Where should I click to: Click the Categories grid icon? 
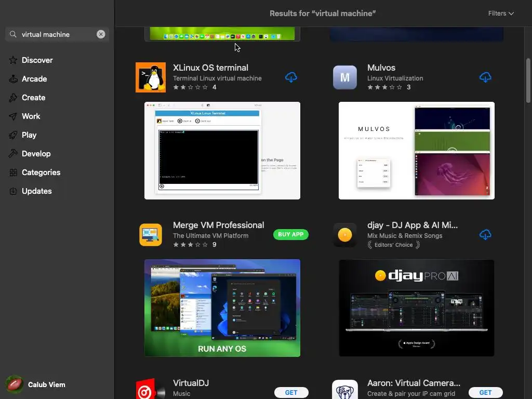click(13, 172)
